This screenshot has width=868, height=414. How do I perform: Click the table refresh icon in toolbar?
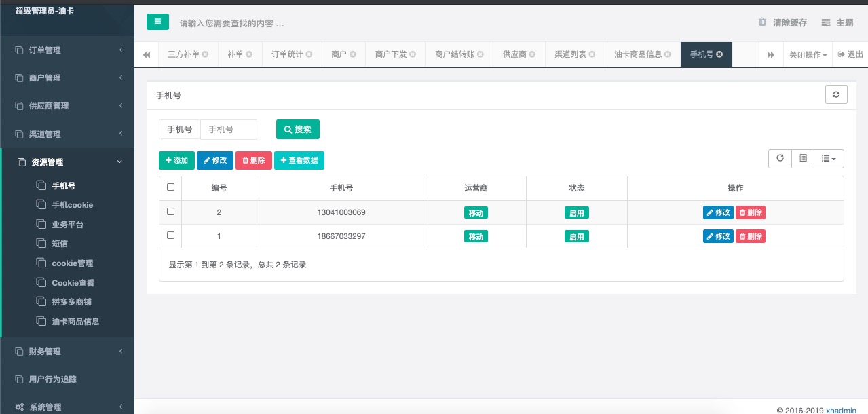780,158
